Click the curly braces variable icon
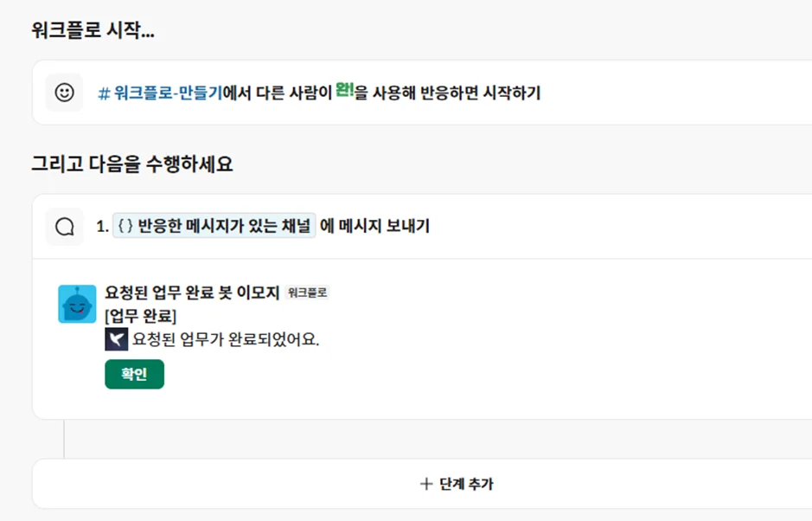 pyautogui.click(x=125, y=227)
